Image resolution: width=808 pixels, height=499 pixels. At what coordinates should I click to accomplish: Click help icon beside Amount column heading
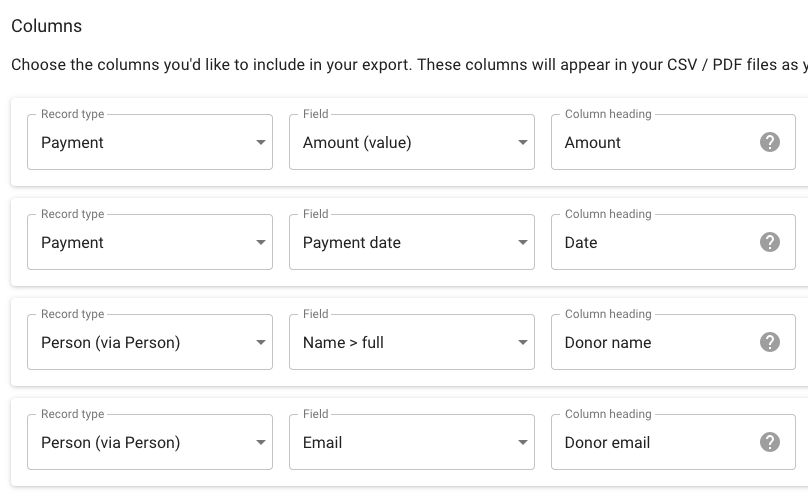(x=770, y=142)
